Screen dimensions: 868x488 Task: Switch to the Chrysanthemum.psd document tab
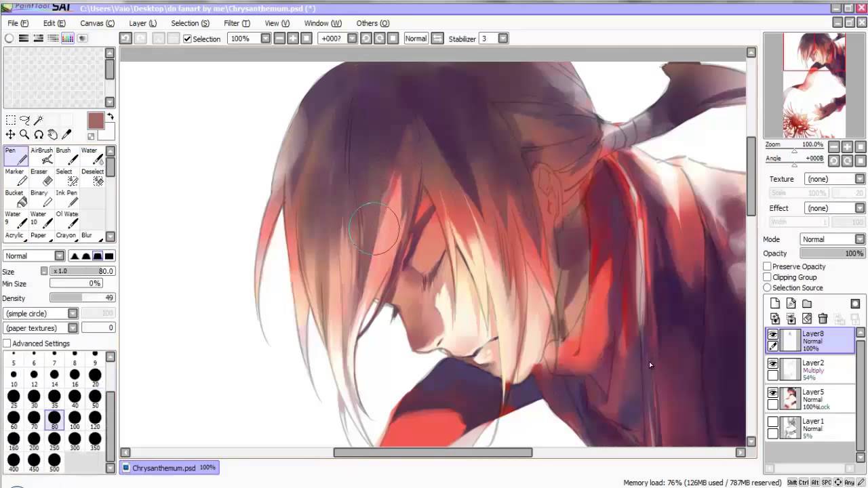click(x=170, y=468)
